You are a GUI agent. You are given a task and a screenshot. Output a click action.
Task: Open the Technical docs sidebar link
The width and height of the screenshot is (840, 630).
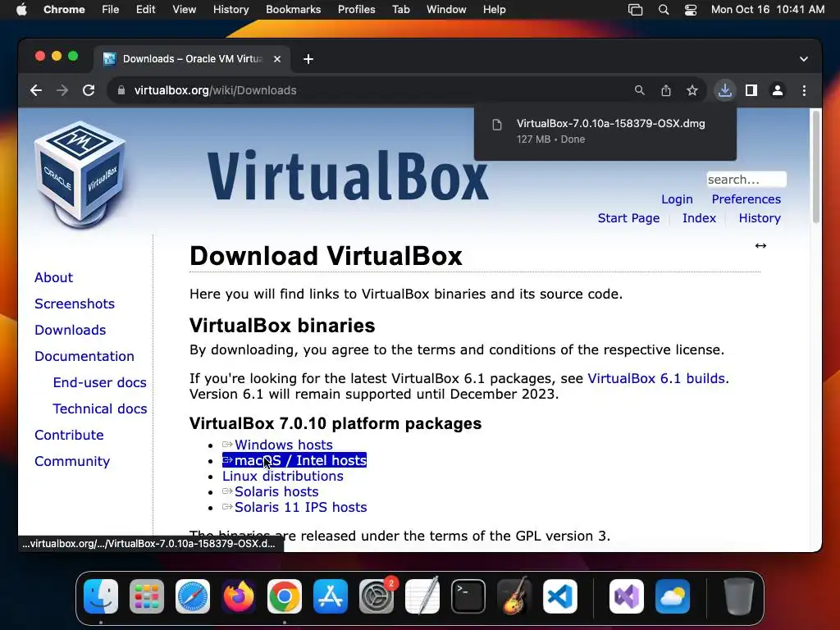[99, 409]
